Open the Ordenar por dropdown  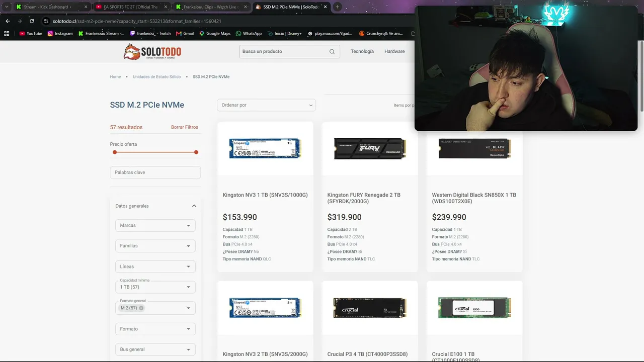coord(267,105)
